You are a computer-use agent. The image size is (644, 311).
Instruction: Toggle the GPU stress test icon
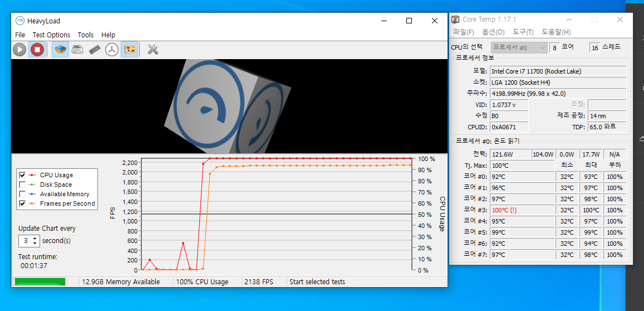click(129, 50)
